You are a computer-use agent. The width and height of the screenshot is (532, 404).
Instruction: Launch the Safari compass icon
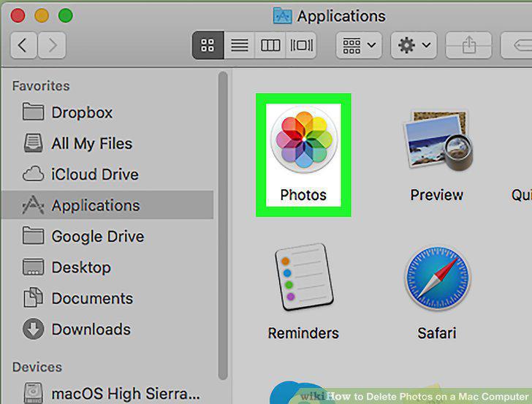[437, 278]
